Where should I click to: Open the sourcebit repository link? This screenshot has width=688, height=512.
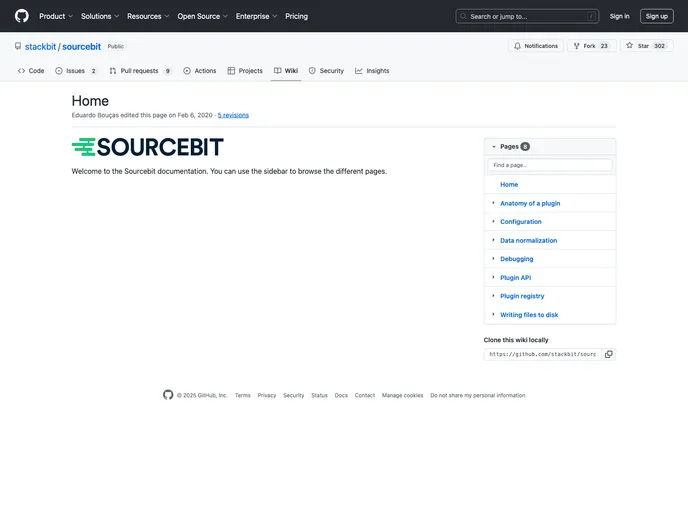click(82, 47)
